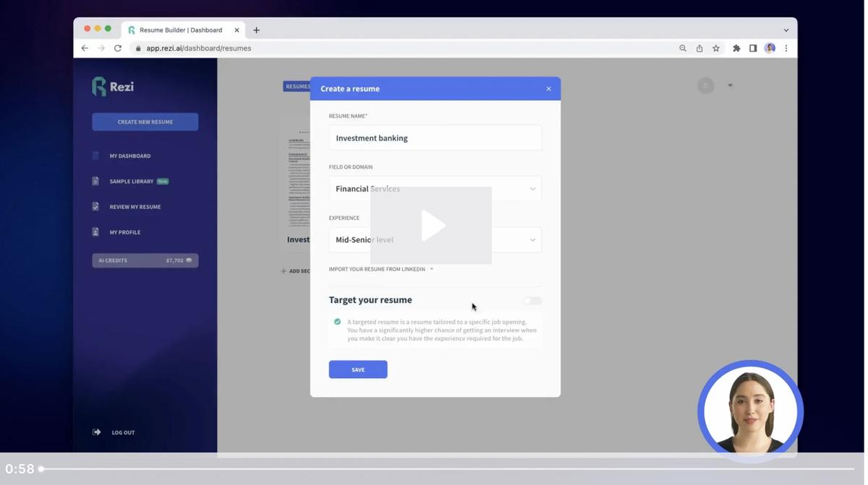Open Sample Library in the sidebar
Image resolution: width=868 pixels, height=485 pixels.
coord(132,181)
